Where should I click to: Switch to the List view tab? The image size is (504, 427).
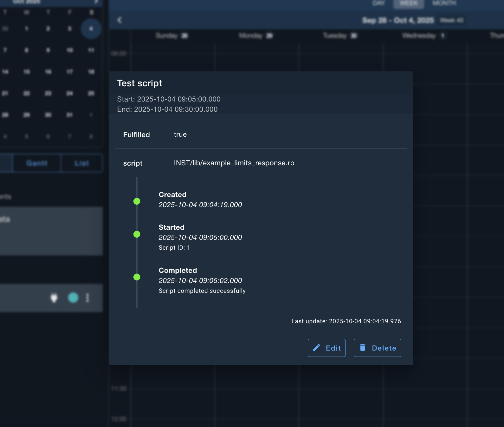pyautogui.click(x=82, y=163)
